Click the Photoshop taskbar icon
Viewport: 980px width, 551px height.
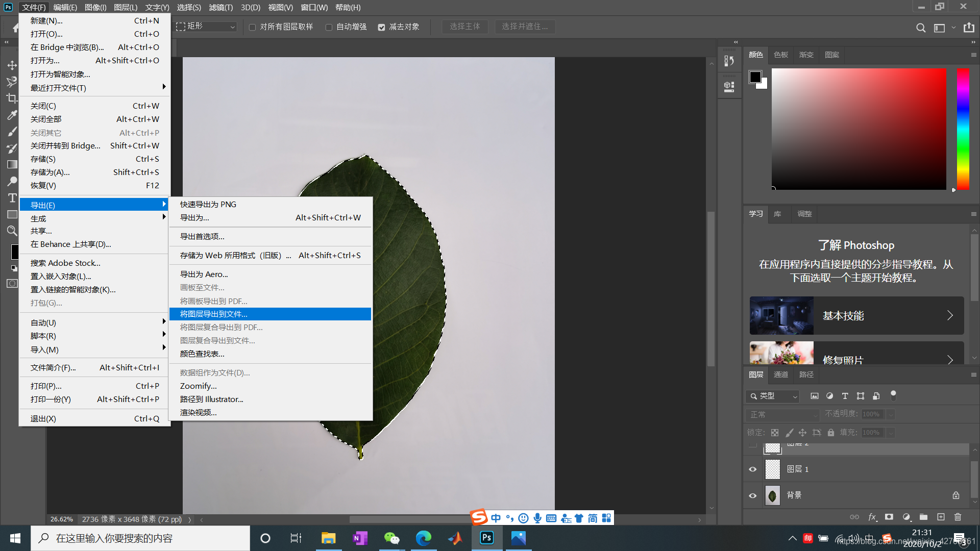point(486,538)
